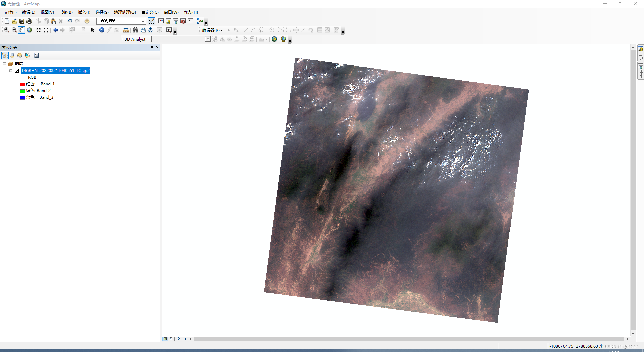Print the map
This screenshot has width=644, height=352.
tap(29, 21)
